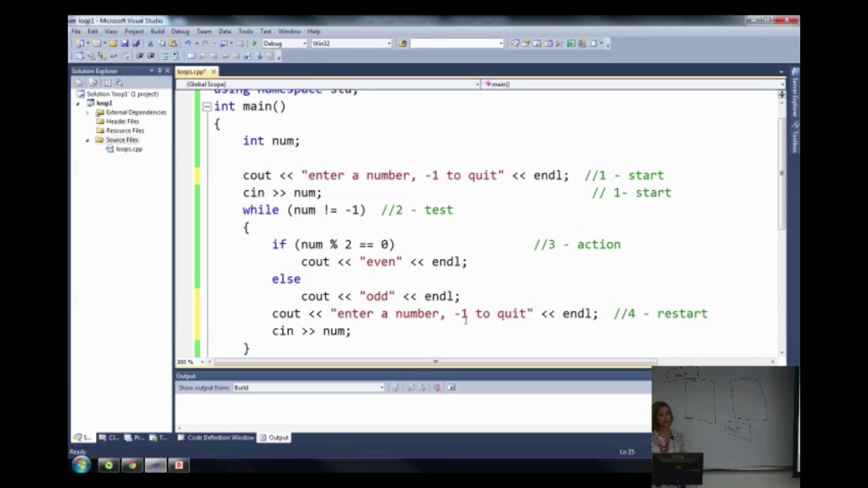The width and height of the screenshot is (868, 488).
Task: Open PowerPoint from the taskbar
Action: pyautogui.click(x=179, y=465)
